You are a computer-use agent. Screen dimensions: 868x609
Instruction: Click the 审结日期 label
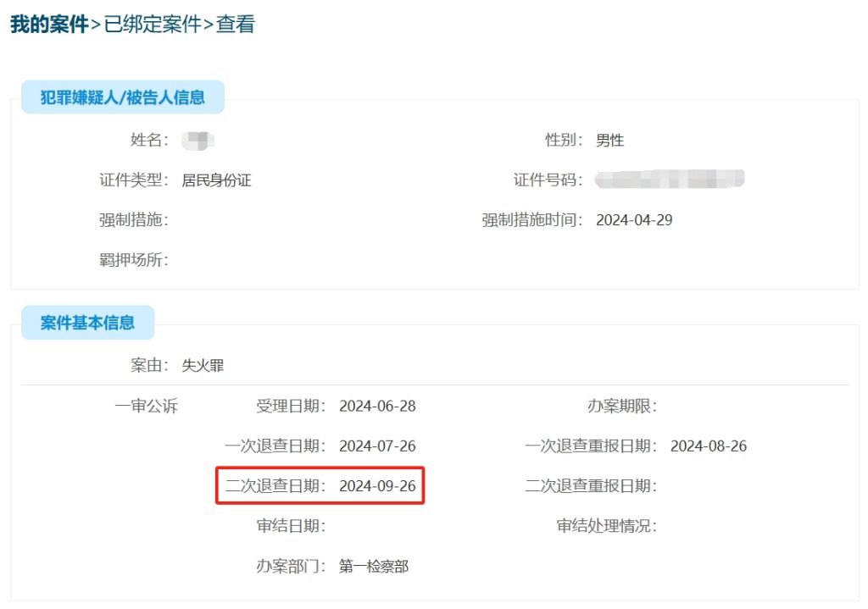tap(292, 525)
